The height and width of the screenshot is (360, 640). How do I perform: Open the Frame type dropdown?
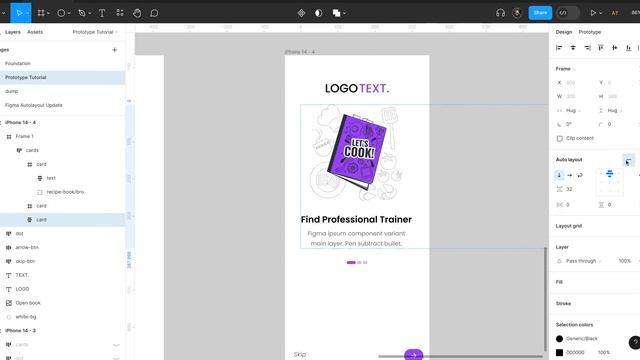pyautogui.click(x=566, y=69)
